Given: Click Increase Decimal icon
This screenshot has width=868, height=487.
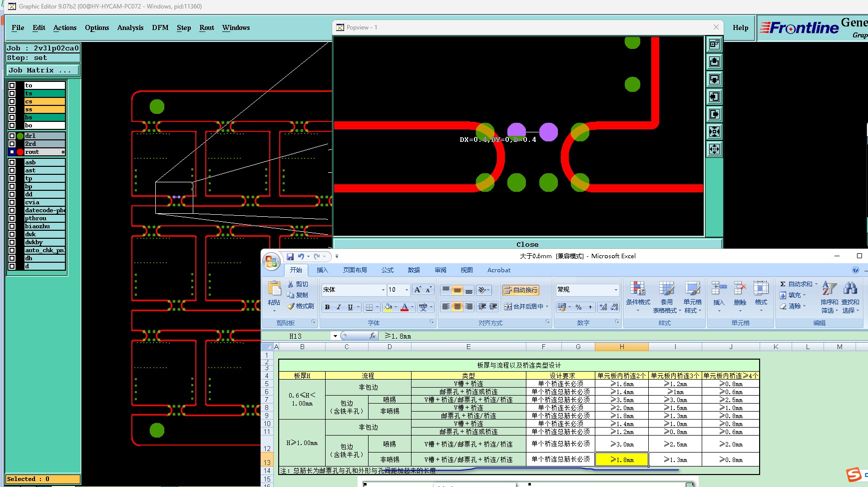Looking at the screenshot, I should 603,307.
